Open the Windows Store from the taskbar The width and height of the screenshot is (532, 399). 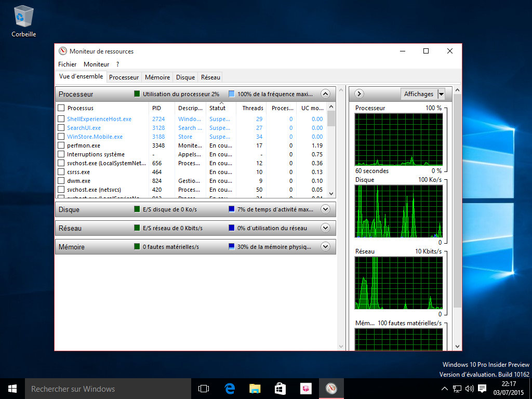[x=280, y=388]
